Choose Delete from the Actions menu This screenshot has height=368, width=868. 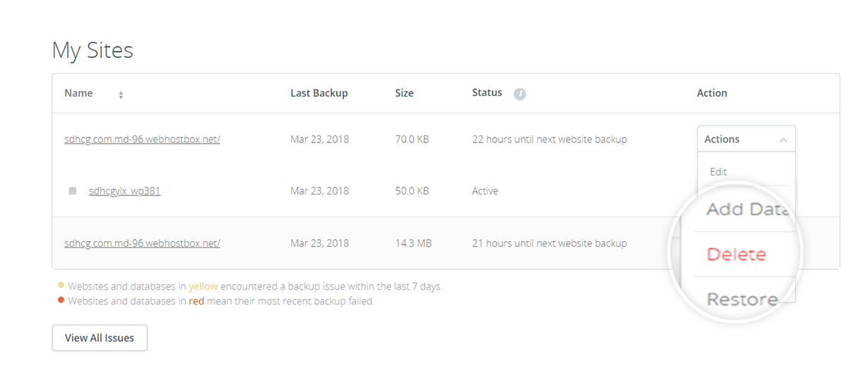(x=736, y=254)
